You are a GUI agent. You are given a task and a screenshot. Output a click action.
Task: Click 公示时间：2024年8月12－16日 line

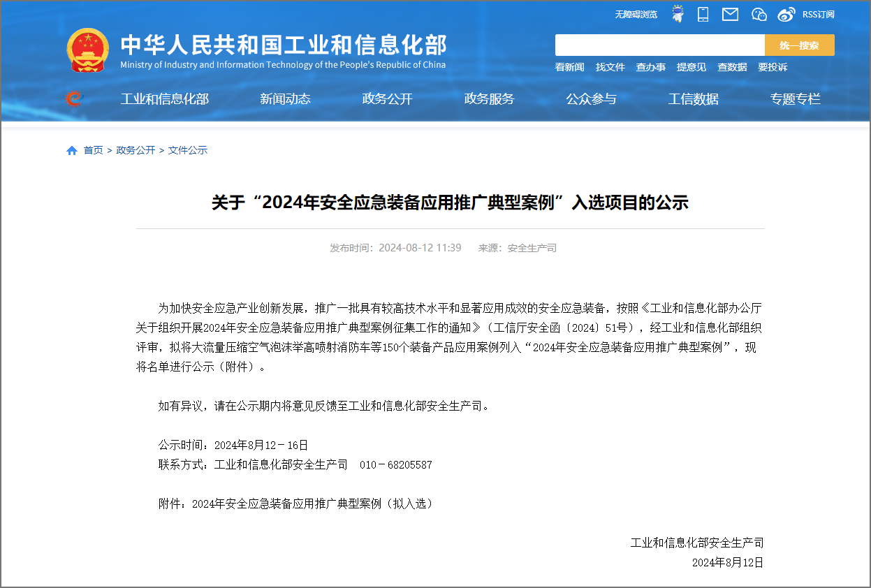click(233, 445)
